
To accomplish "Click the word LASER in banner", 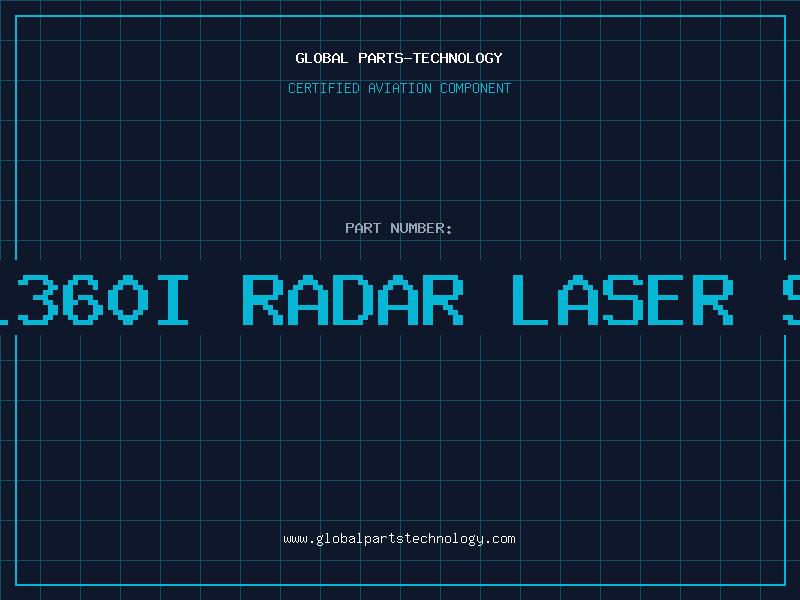I will tap(623, 299).
